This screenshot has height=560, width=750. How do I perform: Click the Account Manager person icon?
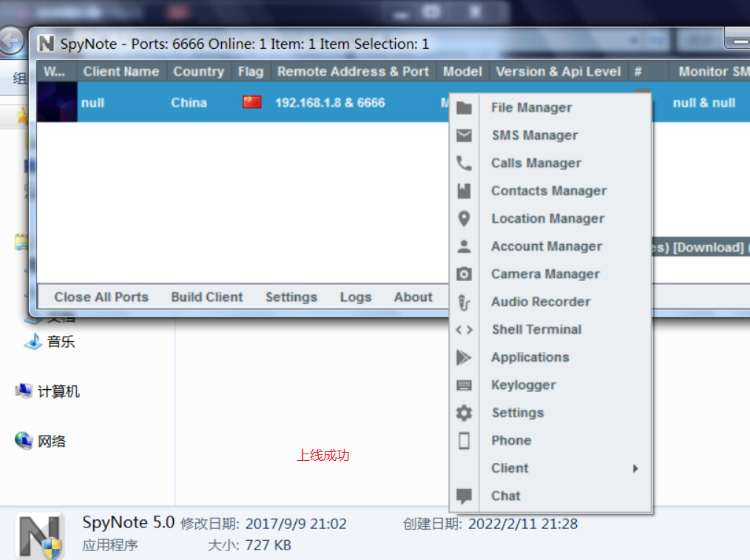(x=464, y=247)
